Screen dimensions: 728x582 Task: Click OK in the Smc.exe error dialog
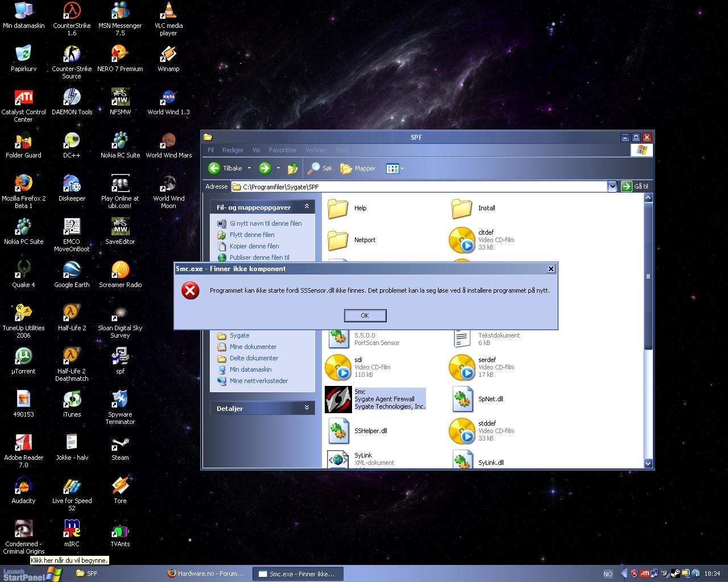365,315
